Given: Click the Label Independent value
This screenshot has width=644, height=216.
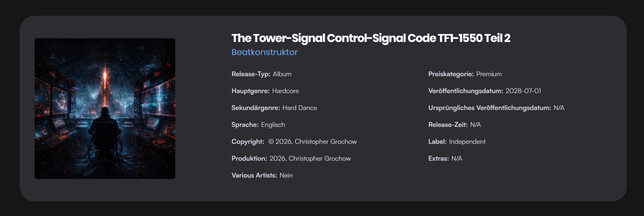Looking at the screenshot, I should pos(467,141).
